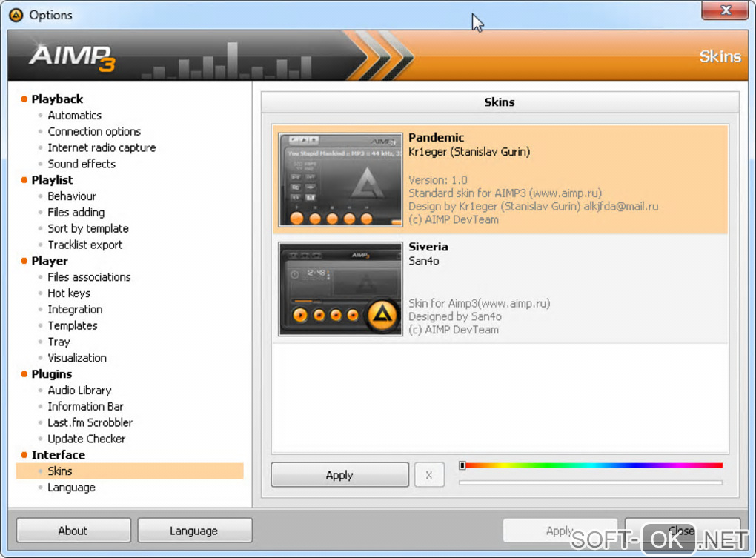Open Visualization settings
Viewport: 756px width, 558px height.
[x=76, y=358]
